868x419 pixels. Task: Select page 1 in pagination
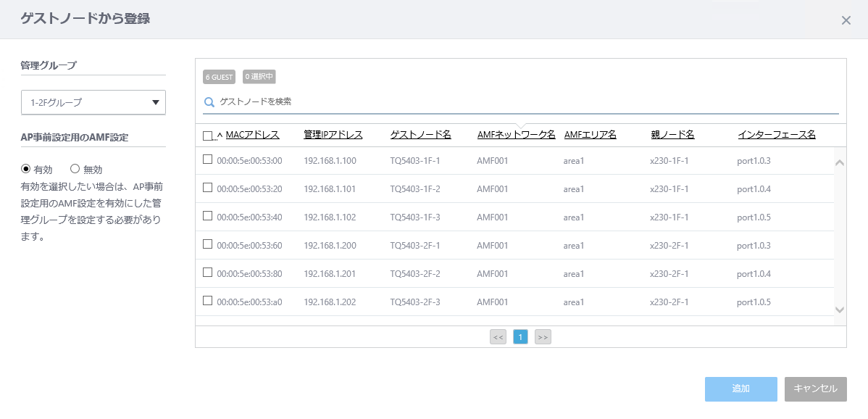coord(520,336)
